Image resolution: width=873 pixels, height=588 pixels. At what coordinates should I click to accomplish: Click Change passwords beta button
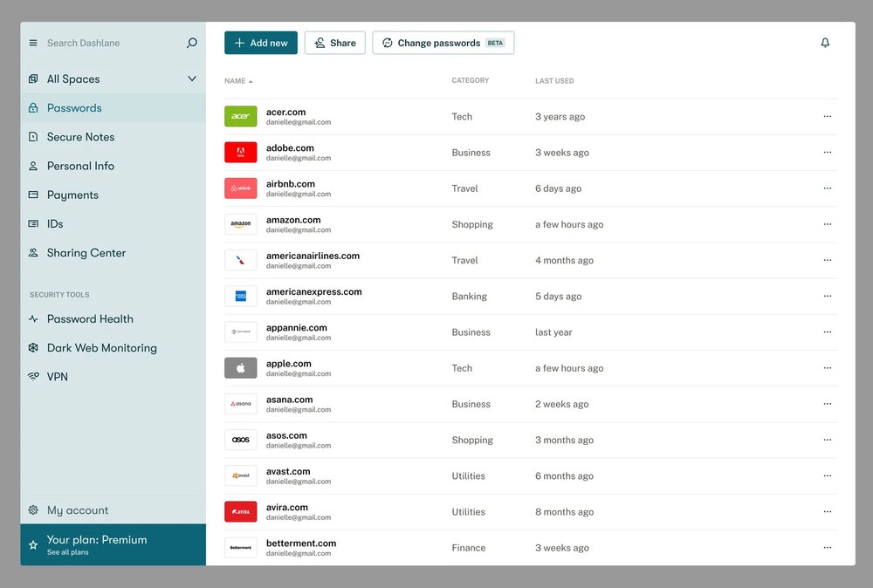[443, 43]
